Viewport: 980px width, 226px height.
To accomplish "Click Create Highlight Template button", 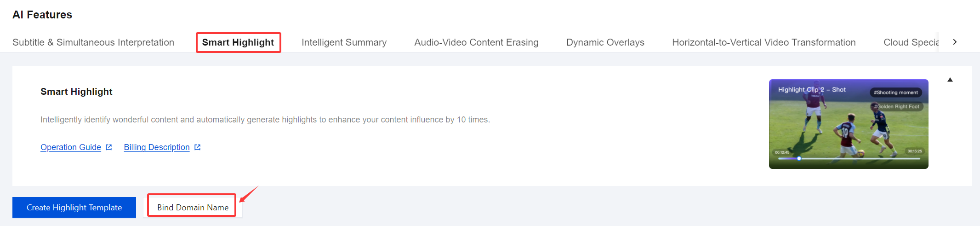I will [x=74, y=208].
